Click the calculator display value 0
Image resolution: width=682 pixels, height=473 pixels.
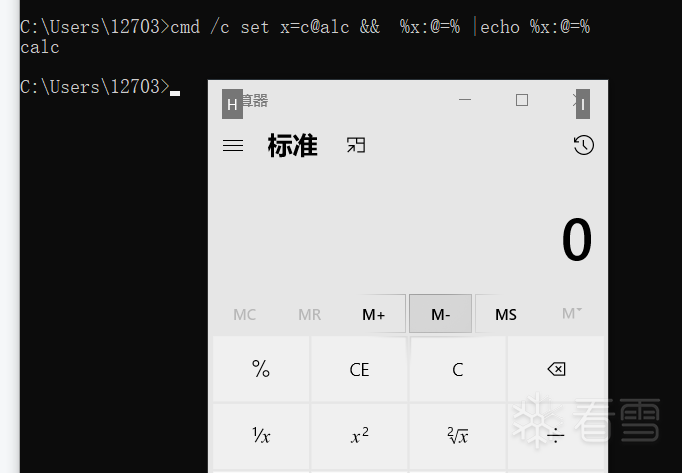[x=576, y=240]
